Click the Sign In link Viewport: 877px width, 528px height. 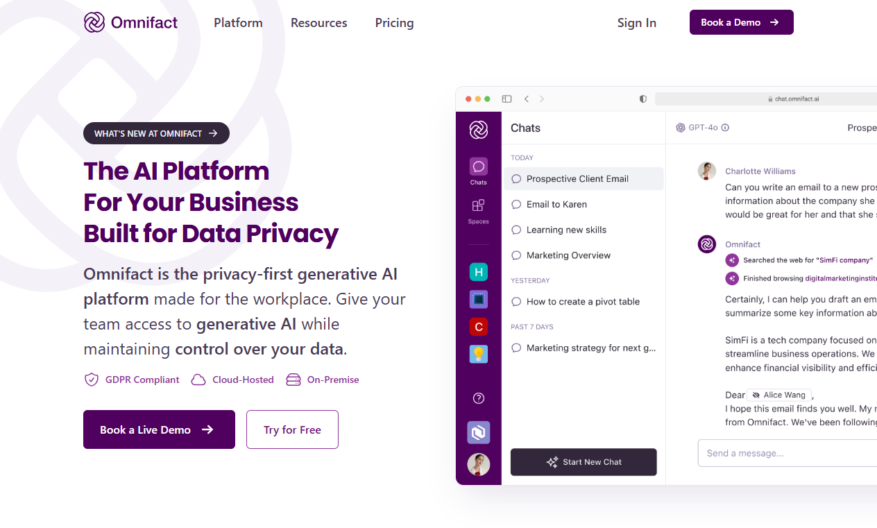click(636, 23)
